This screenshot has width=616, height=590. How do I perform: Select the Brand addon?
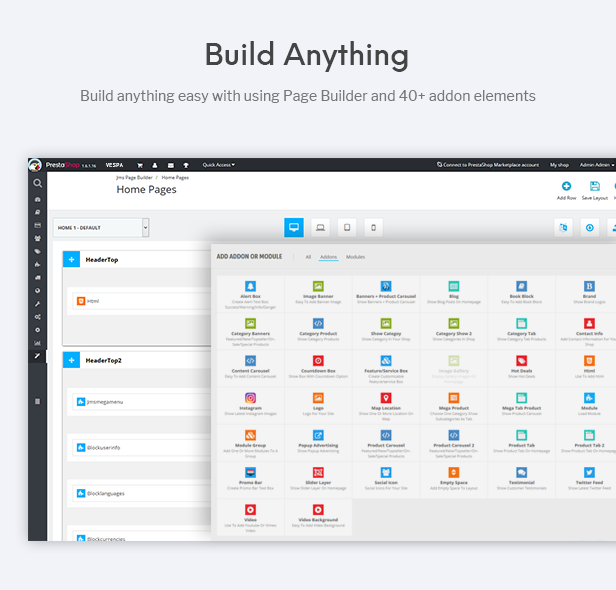click(x=589, y=294)
